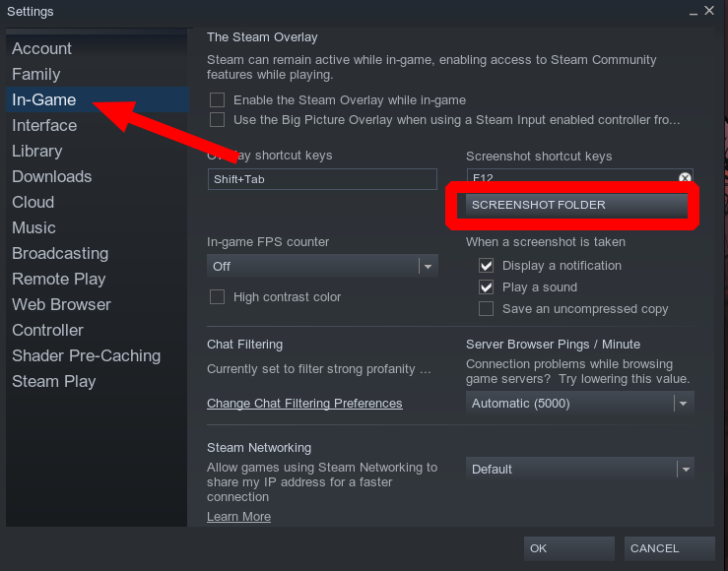Open the In-game FPS counter dropdown
This screenshot has width=728, height=571.
tap(322, 266)
